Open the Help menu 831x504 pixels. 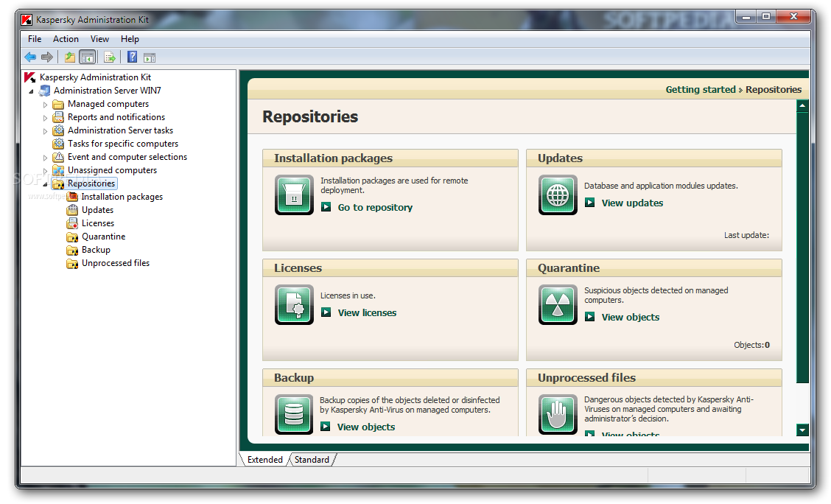pyautogui.click(x=130, y=39)
